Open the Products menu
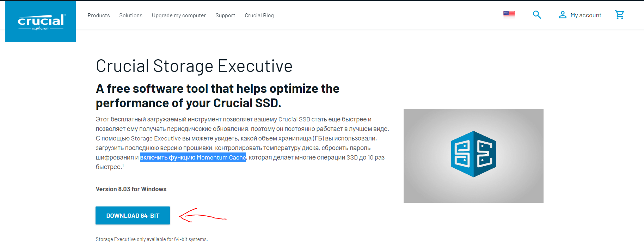This screenshot has height=252, width=644. [x=99, y=16]
